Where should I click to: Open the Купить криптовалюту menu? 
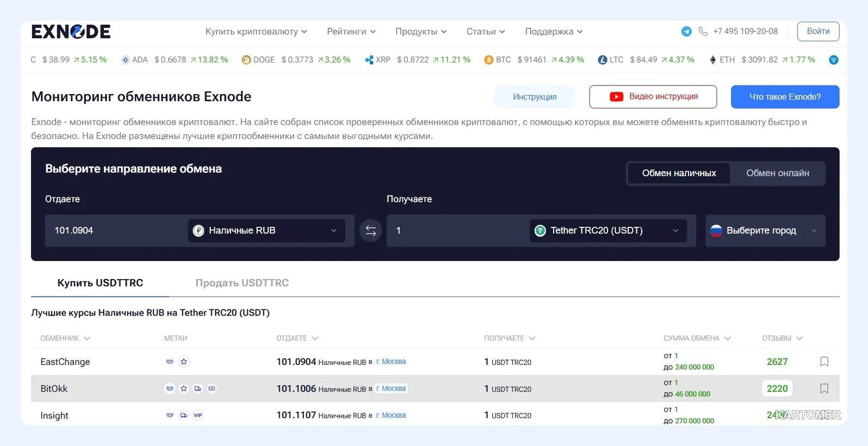[x=256, y=32]
